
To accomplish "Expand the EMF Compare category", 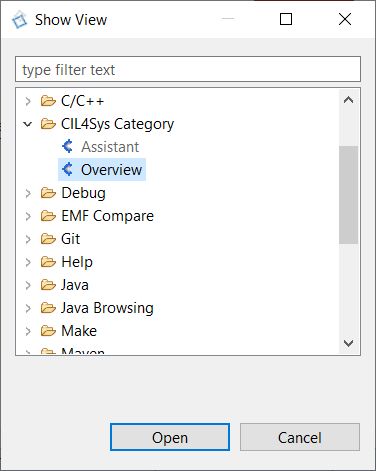I will [28, 216].
